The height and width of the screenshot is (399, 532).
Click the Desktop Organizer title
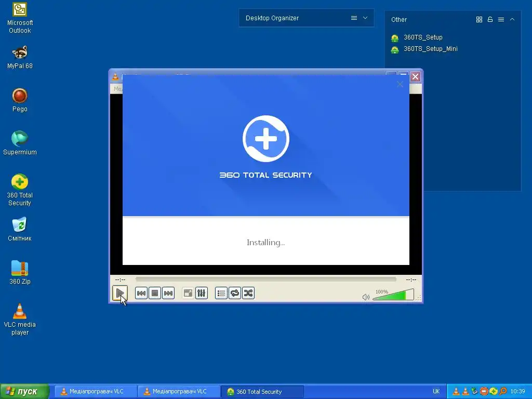(x=272, y=18)
